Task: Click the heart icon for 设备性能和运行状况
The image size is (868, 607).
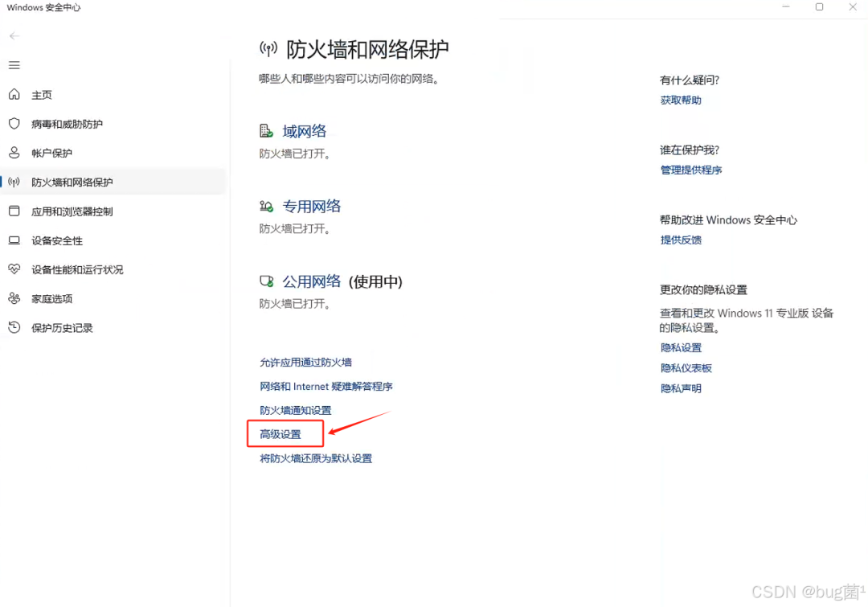Action: [14, 269]
